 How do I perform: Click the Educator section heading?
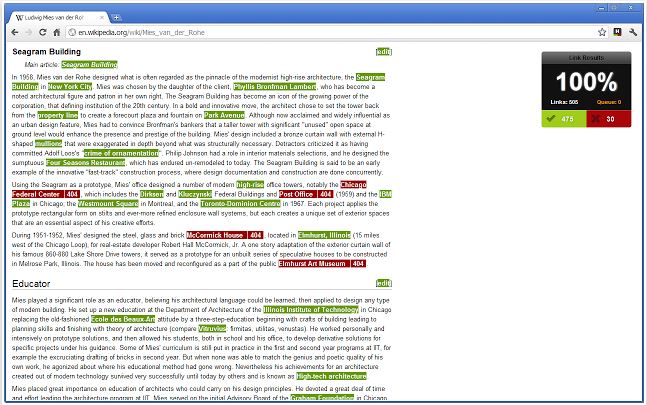point(31,284)
